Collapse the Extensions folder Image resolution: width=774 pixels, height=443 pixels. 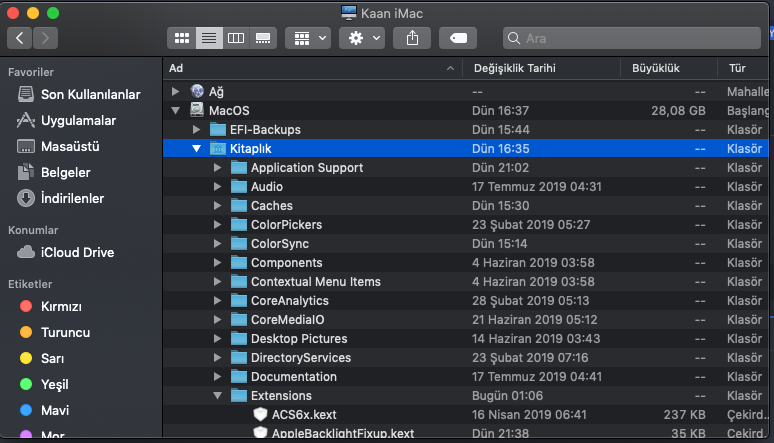[218, 396]
